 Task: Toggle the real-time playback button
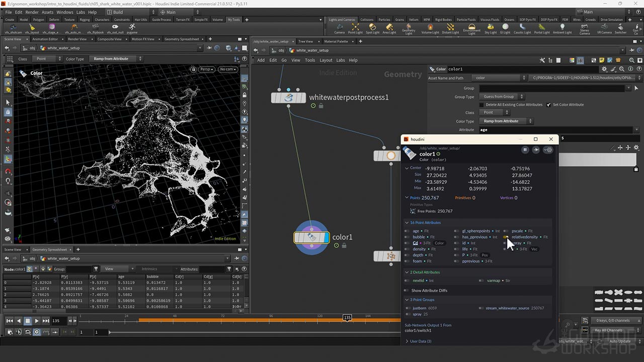tap(37, 332)
